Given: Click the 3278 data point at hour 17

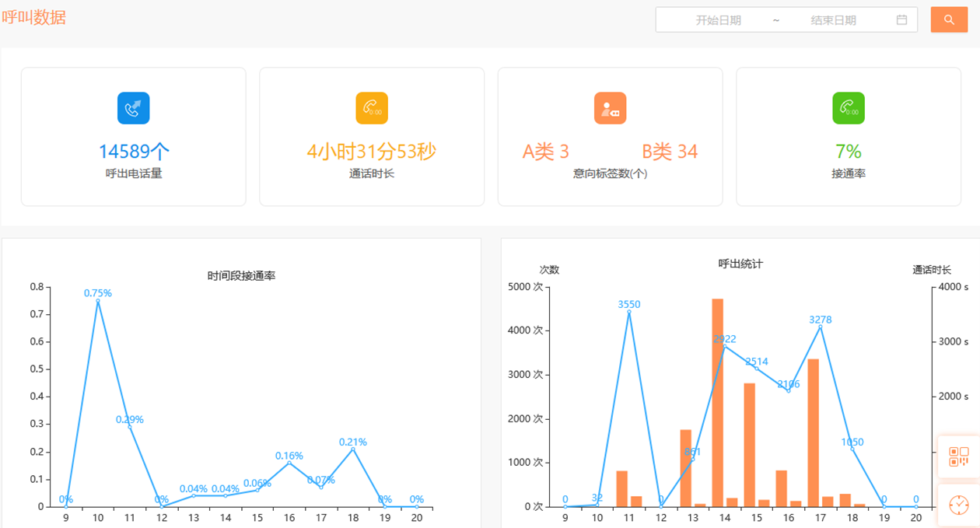Looking at the screenshot, I should pyautogui.click(x=821, y=327).
